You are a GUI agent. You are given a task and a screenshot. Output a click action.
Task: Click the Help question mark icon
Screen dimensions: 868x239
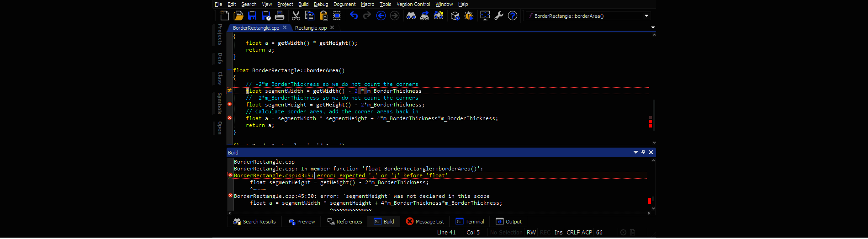coord(513,16)
